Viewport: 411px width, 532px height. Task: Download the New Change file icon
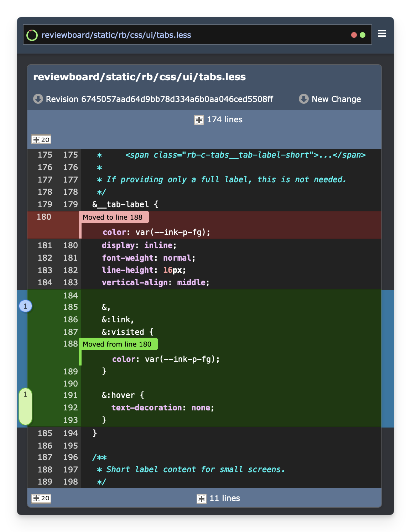coord(304,99)
